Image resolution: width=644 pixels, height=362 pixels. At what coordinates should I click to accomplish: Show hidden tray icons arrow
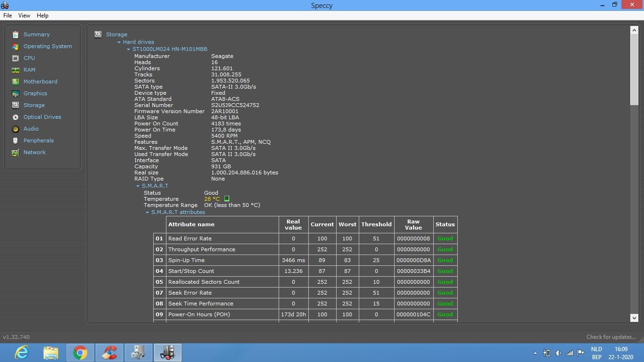point(535,353)
